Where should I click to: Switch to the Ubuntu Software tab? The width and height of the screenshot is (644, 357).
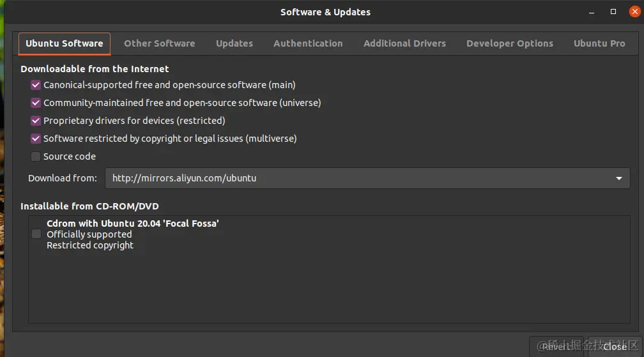[64, 43]
